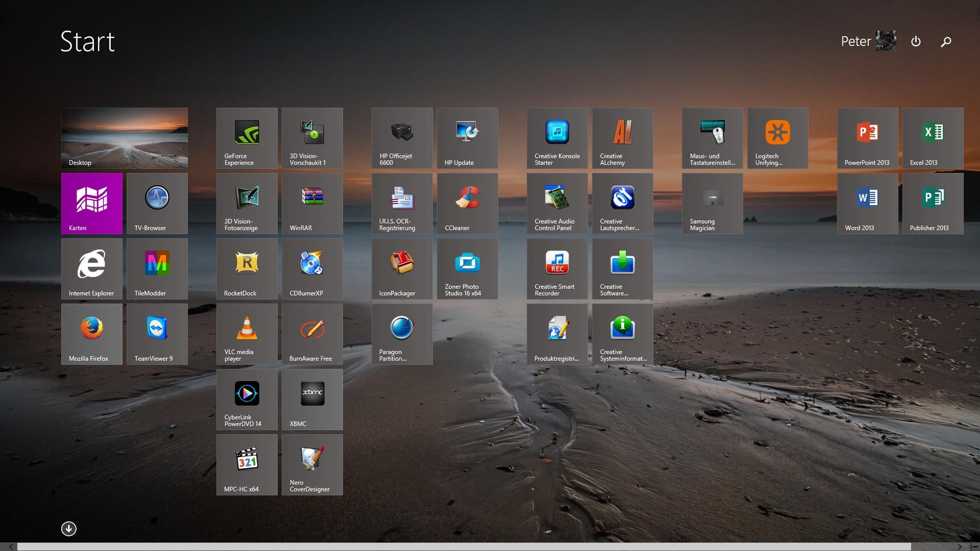Open Excel 2013
This screenshot has height=551, width=980.
(934, 138)
